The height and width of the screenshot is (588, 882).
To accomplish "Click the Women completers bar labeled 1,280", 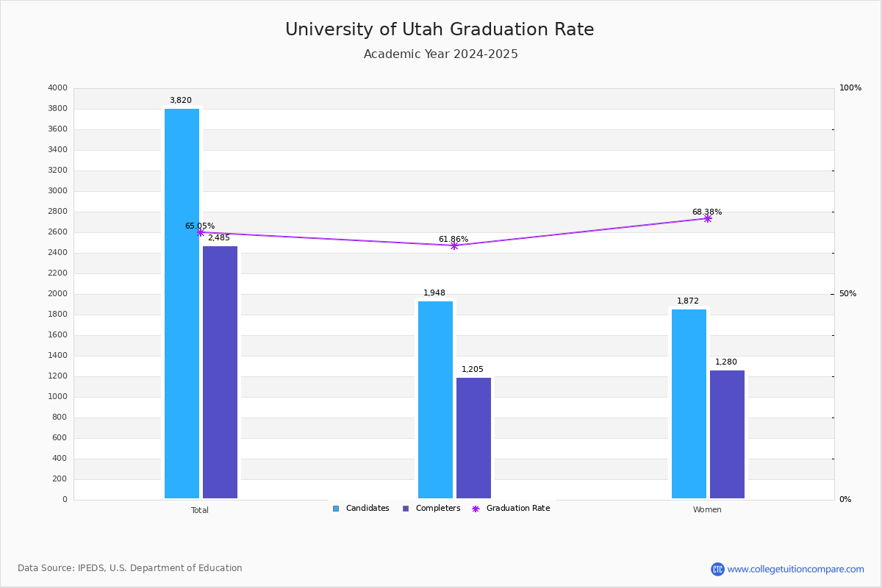I will (727, 434).
